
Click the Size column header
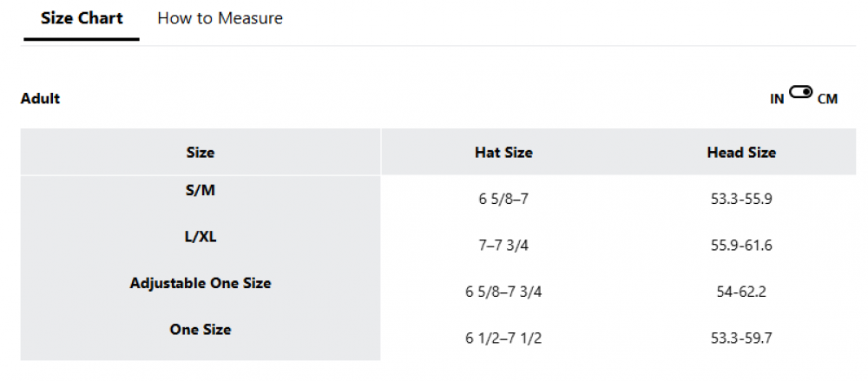[x=200, y=152]
